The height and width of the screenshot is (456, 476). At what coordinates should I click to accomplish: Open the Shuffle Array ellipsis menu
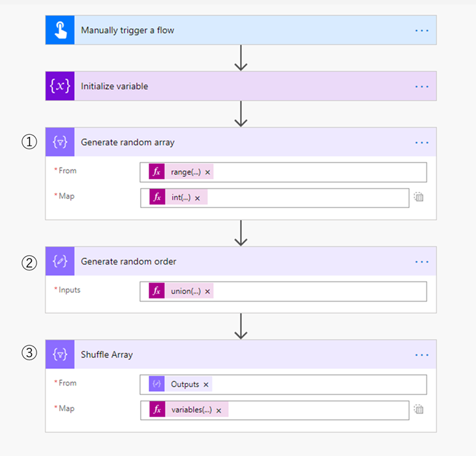[422, 355]
